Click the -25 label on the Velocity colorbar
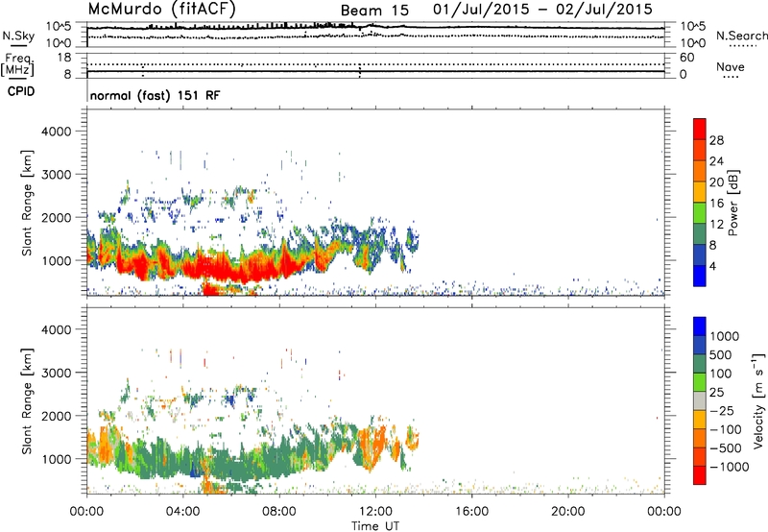 point(722,410)
